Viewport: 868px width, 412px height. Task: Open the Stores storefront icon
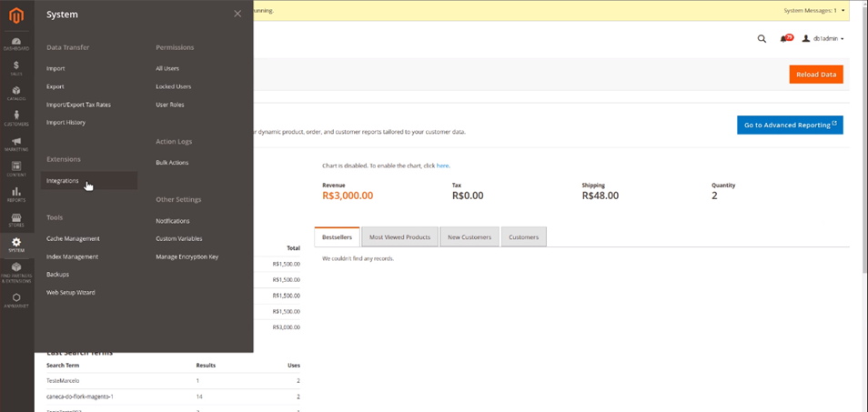16,216
